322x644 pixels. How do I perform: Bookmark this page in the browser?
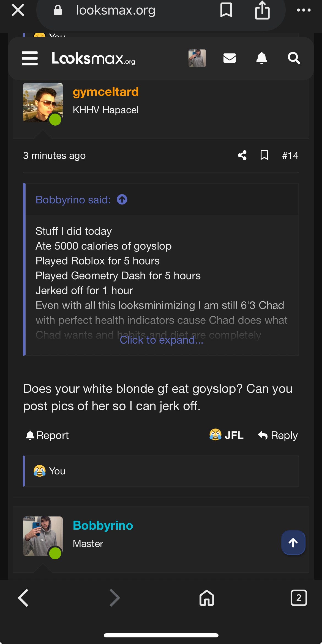tap(226, 10)
